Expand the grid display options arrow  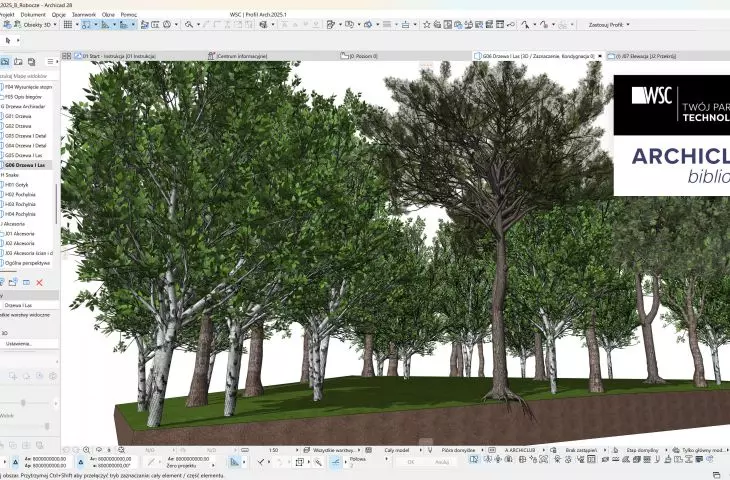pos(77,25)
